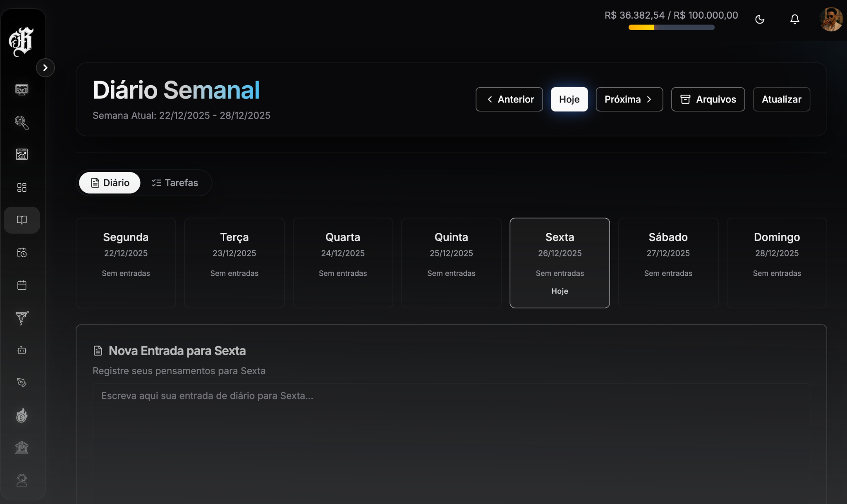Image resolution: width=847 pixels, height=504 pixels.
Task: Click the notification bell
Action: (x=794, y=19)
